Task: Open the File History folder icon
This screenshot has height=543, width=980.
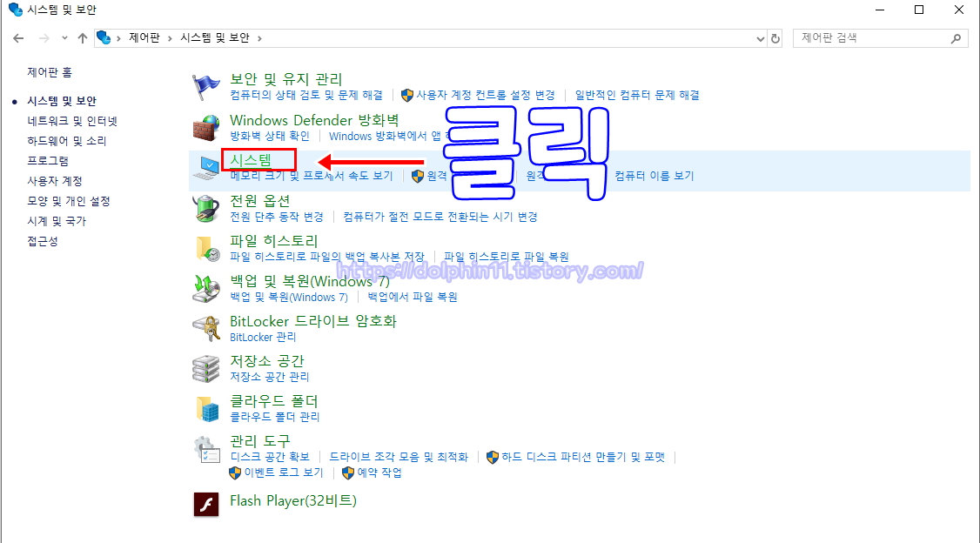Action: (x=207, y=249)
